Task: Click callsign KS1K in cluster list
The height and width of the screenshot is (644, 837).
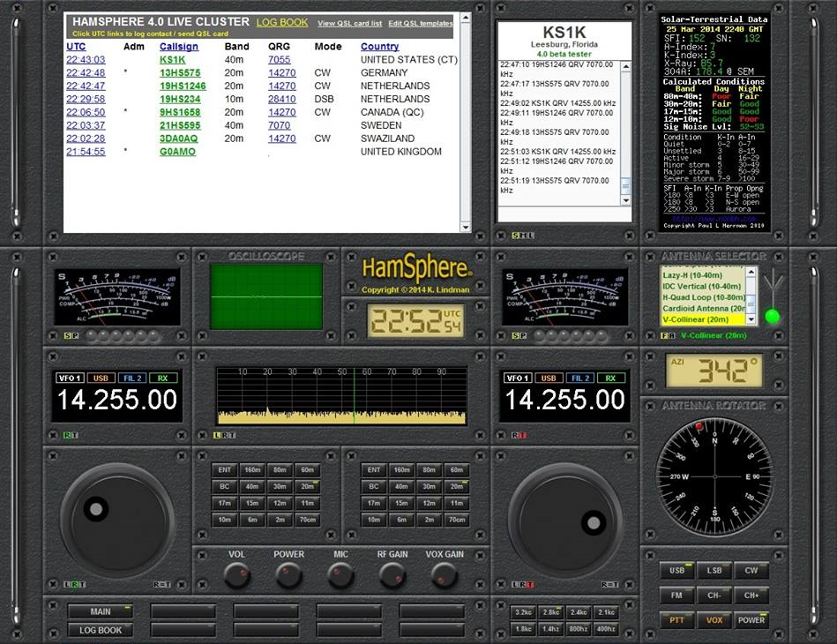Action: click(172, 60)
